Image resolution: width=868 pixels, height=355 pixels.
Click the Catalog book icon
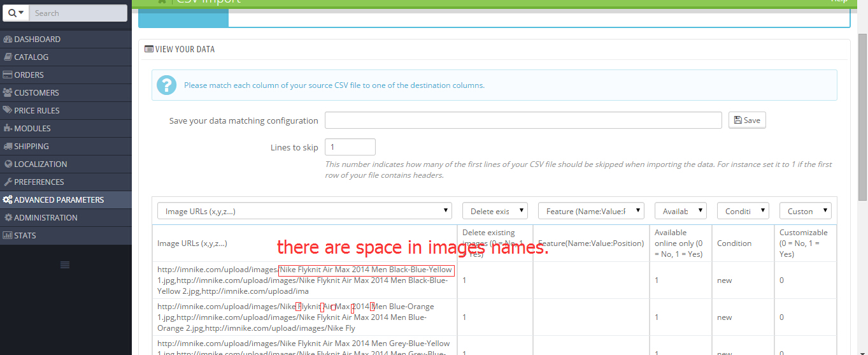8,57
